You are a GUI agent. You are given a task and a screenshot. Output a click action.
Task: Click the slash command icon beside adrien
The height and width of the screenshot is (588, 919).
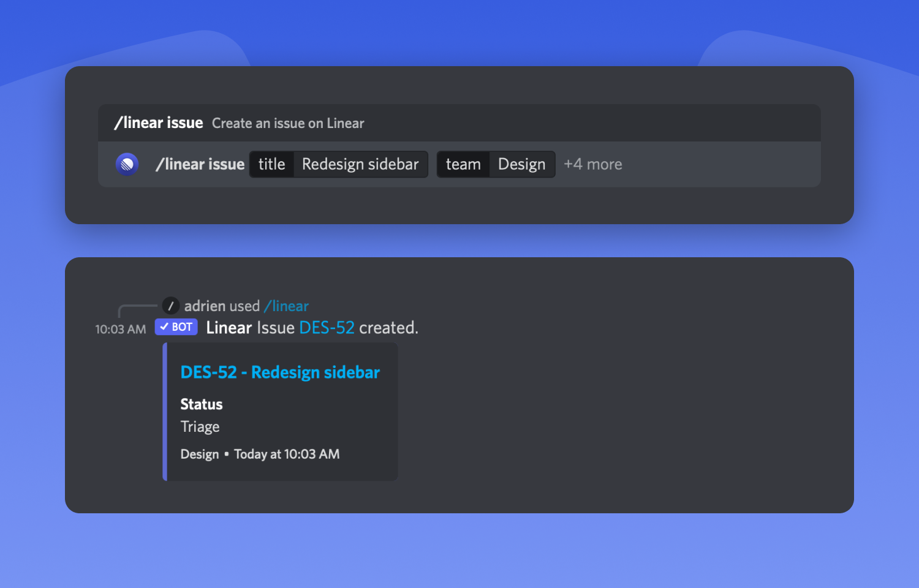click(171, 306)
